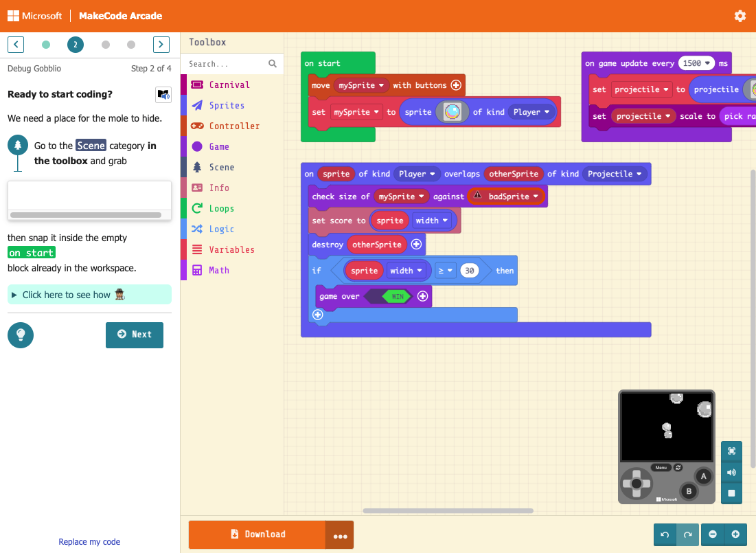Screen dimensions: 756x553
Task: Open the settings gear menu
Action: [x=740, y=16]
